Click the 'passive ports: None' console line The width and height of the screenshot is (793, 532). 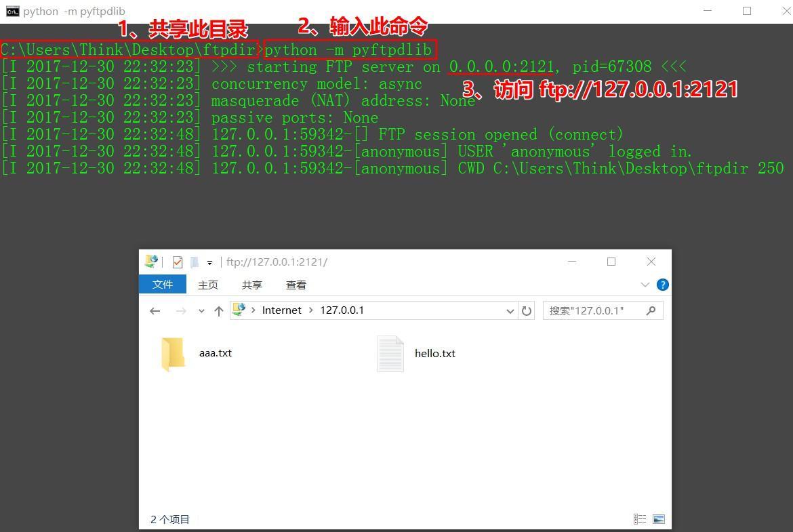(x=295, y=117)
